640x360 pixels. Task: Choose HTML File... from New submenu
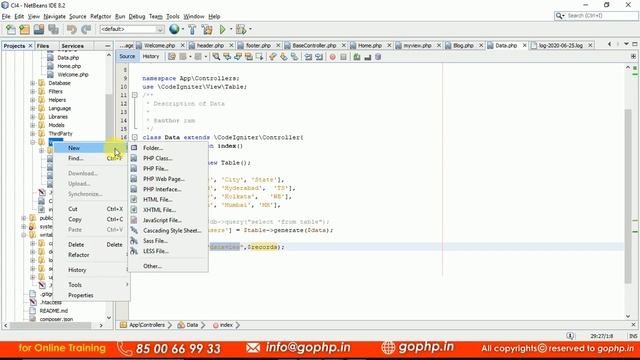point(168,199)
